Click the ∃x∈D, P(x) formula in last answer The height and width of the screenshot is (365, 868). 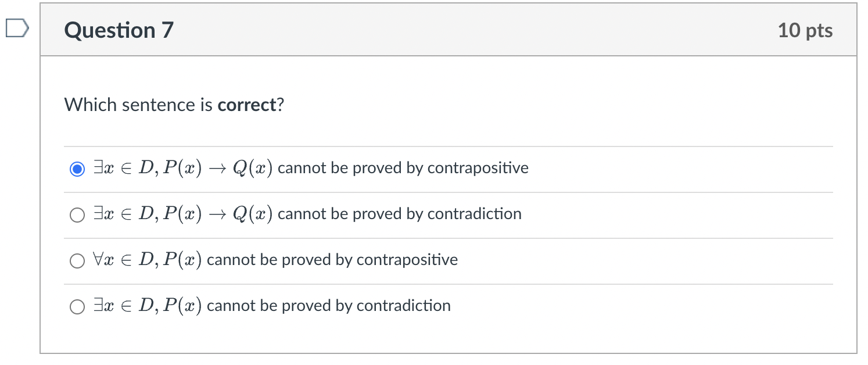147,306
